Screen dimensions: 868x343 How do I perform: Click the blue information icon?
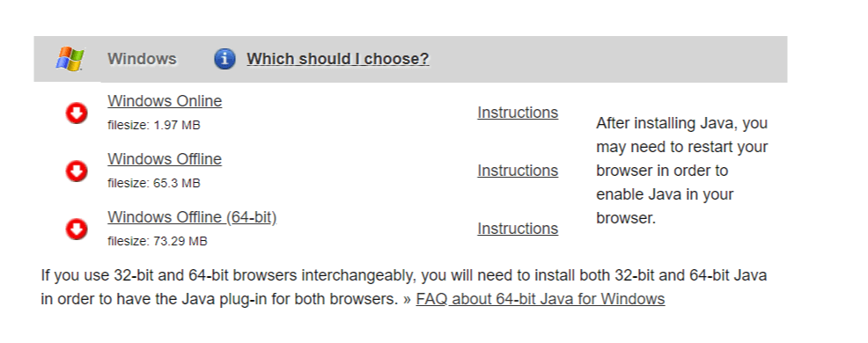pyautogui.click(x=224, y=59)
